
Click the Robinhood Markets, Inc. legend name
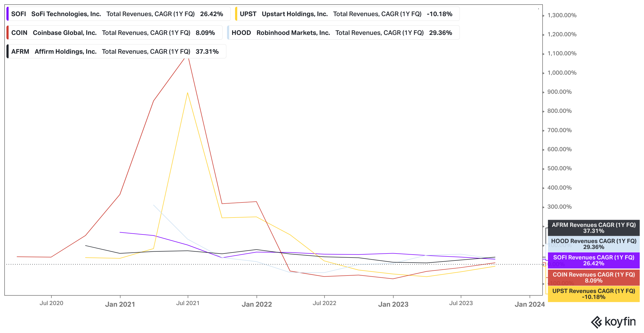coord(293,33)
